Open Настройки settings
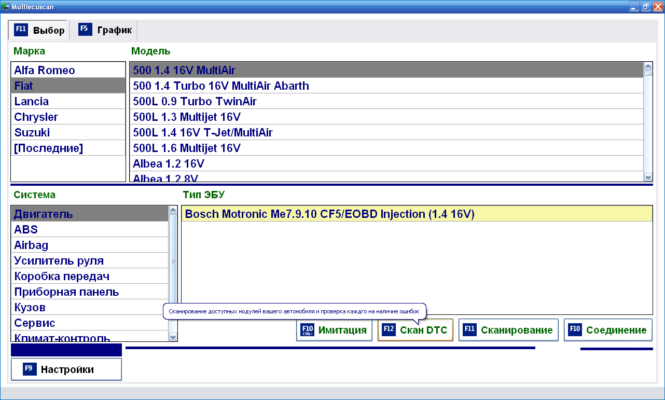Viewport: 665px width, 400px height. pyautogui.click(x=66, y=369)
